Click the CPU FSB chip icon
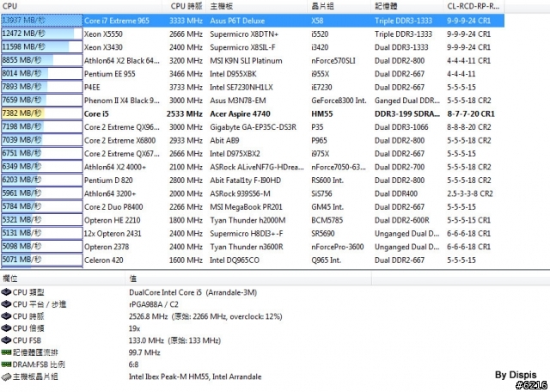 tap(6, 340)
